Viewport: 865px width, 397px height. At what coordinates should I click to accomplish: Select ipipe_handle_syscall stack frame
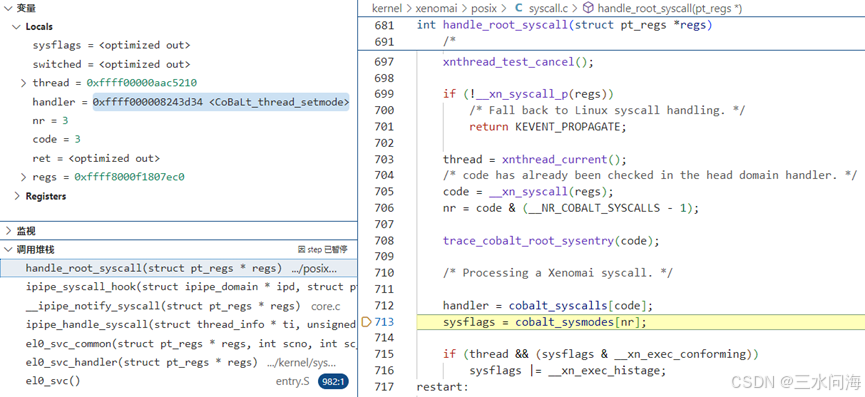179,324
